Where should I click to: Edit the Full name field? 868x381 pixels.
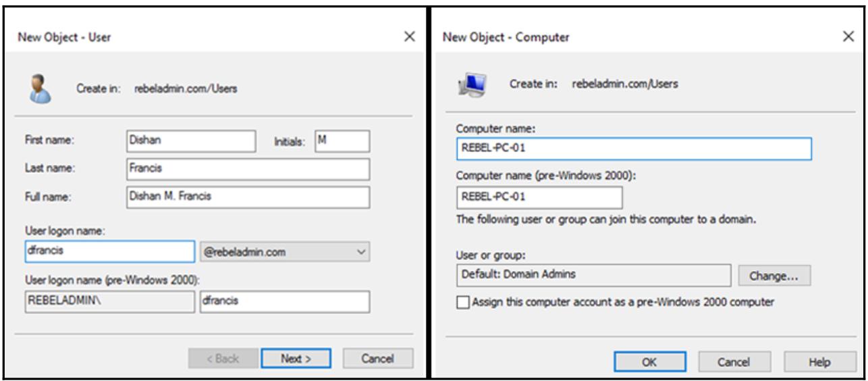pyautogui.click(x=247, y=197)
